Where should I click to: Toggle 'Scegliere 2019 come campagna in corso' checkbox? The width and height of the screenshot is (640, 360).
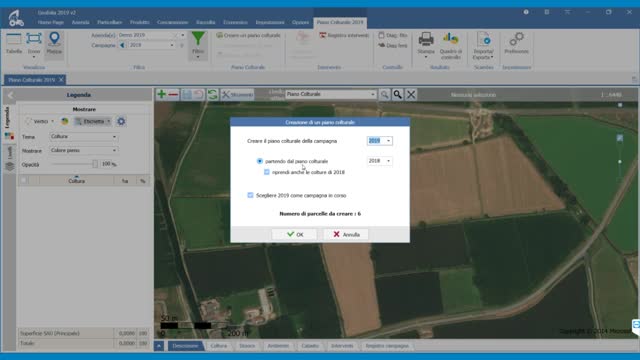pos(251,196)
